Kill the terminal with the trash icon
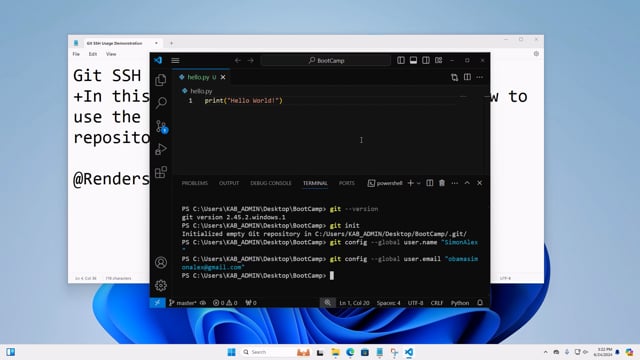Viewport: 640px width, 360px height. tap(442, 183)
